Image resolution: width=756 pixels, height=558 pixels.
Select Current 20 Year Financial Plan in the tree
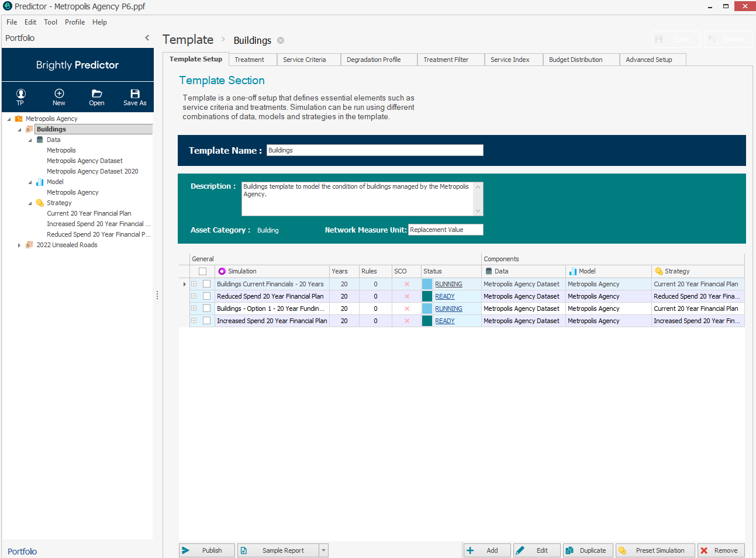[89, 213]
